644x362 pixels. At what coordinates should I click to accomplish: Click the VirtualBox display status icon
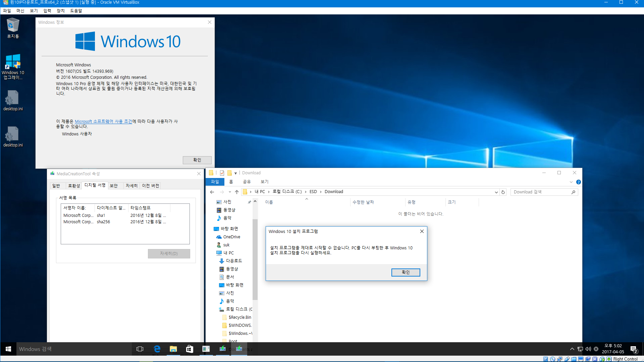click(581, 359)
